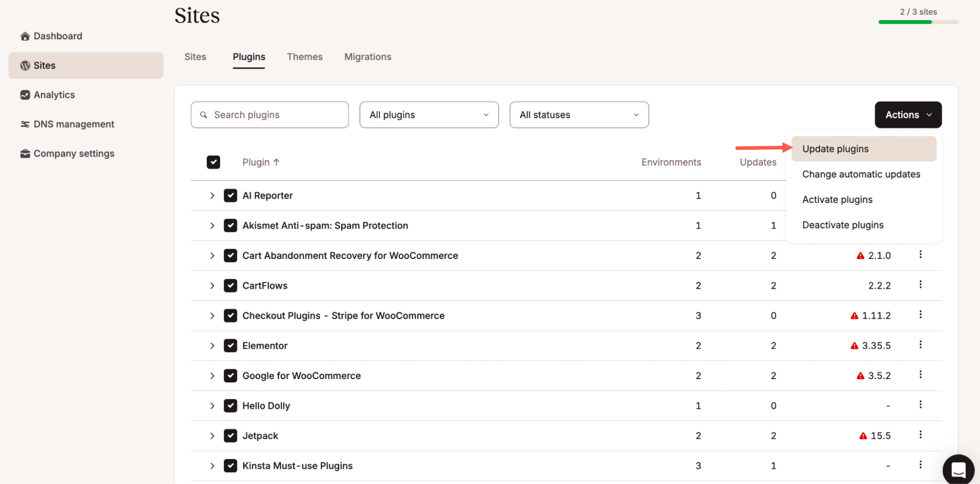The height and width of the screenshot is (484, 980).
Task: Click the 2/3 sites progress bar
Action: pos(918,22)
